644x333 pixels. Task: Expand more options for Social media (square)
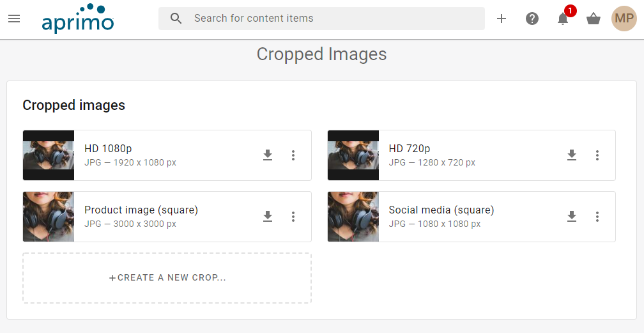(x=597, y=217)
